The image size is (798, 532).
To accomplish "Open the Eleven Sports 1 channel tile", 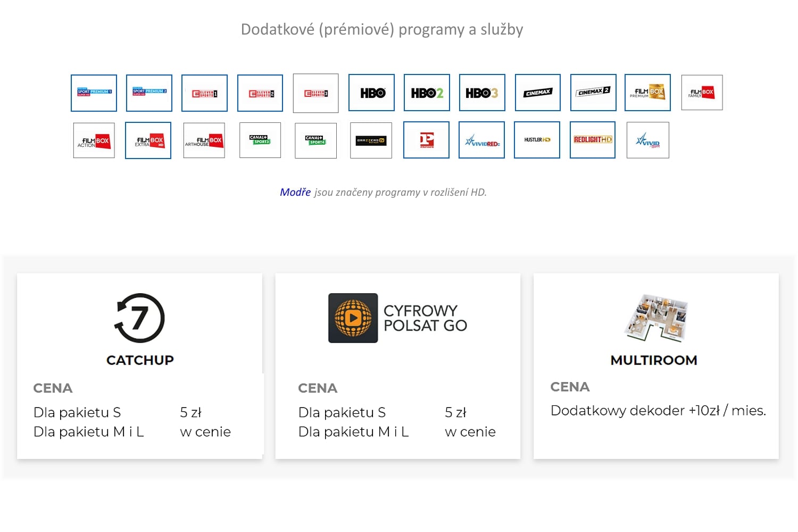I will pos(204,93).
